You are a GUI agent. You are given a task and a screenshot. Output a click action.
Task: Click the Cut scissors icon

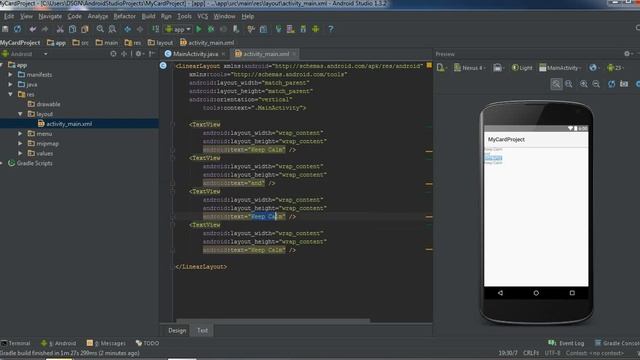[60, 29]
